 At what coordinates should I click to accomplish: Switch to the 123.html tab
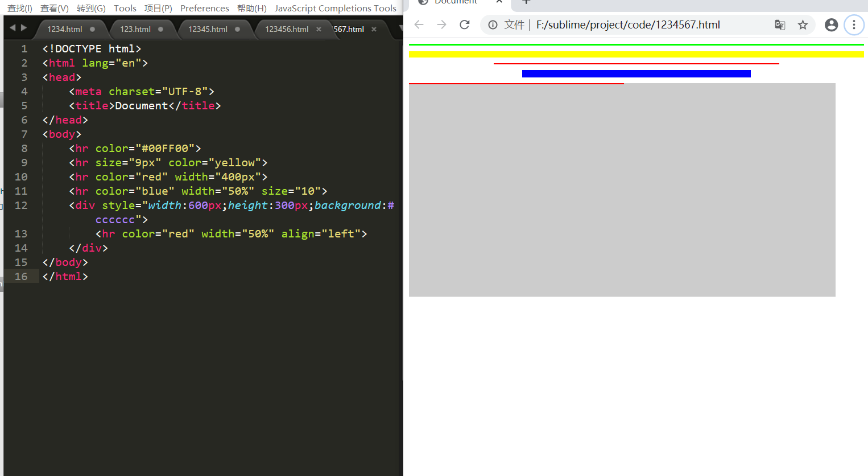pyautogui.click(x=135, y=29)
